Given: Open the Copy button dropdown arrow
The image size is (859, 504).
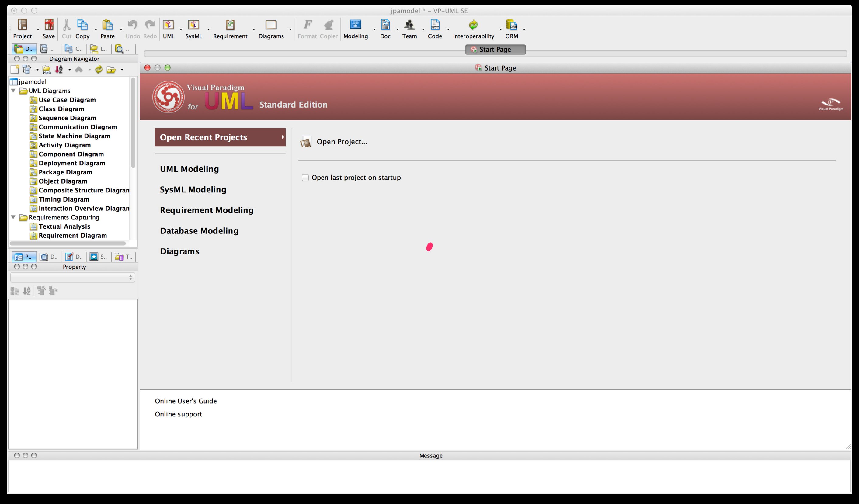Looking at the screenshot, I should 96,29.
